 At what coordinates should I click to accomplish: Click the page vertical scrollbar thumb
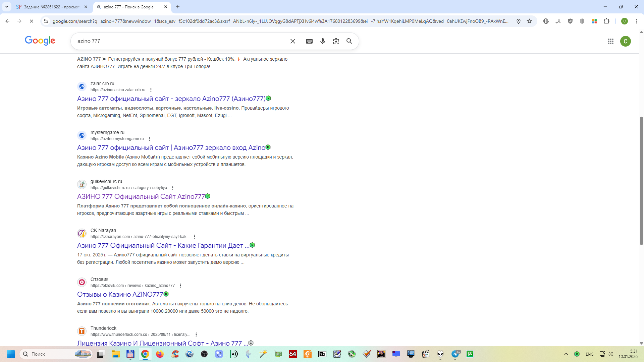[641, 181]
